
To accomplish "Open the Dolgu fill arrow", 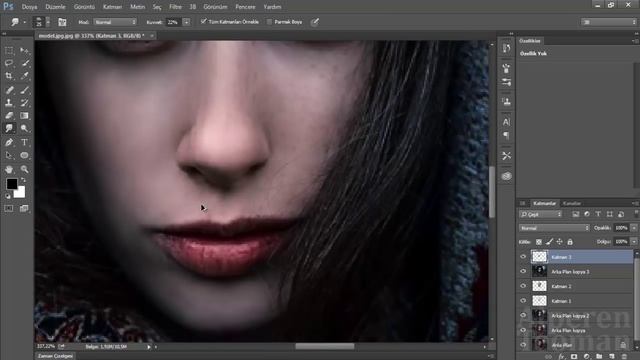I will 634,242.
